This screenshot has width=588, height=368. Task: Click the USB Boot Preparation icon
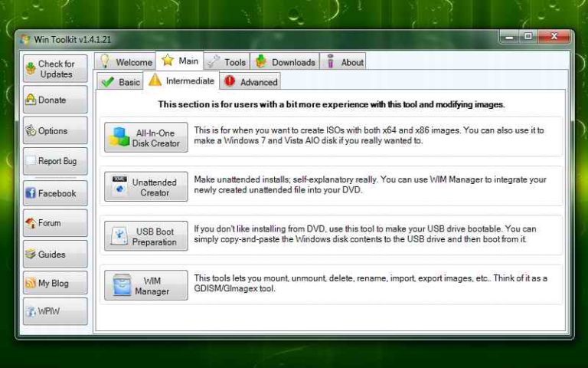[119, 235]
